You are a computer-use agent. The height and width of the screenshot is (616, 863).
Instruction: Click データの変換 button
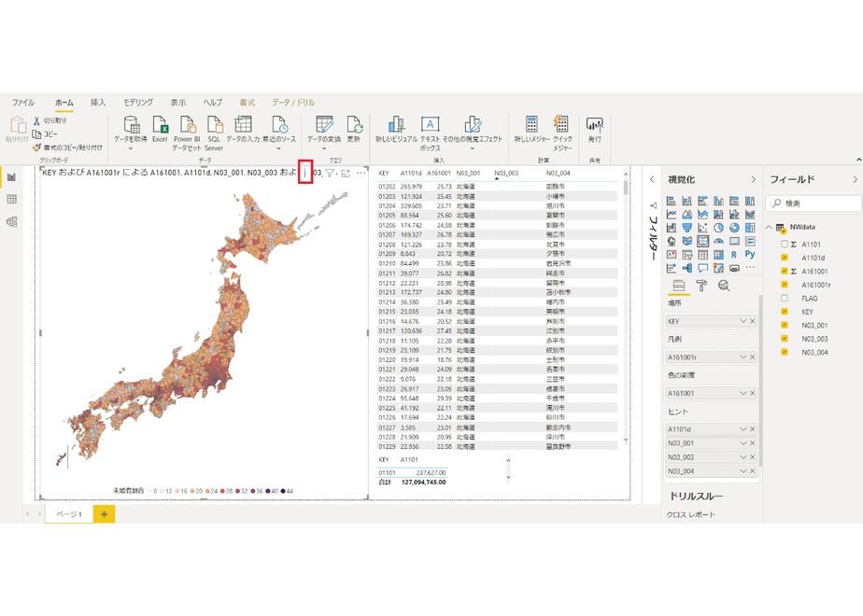pos(323,133)
